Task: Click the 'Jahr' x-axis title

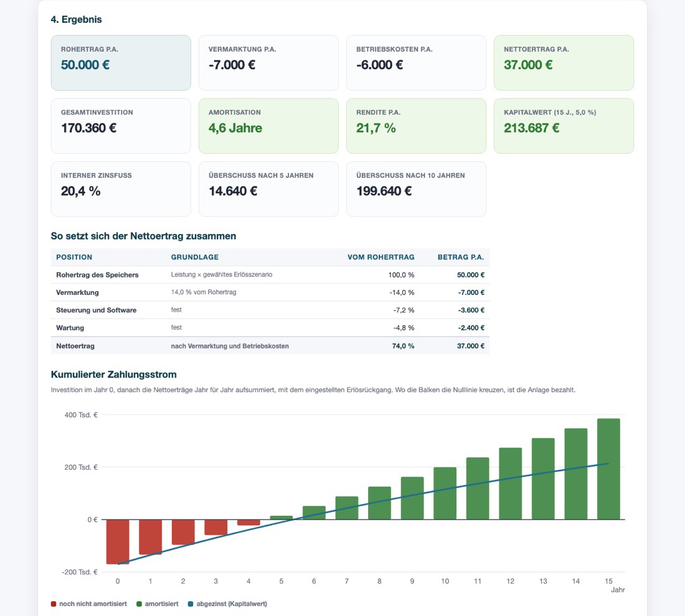Action: click(618, 590)
